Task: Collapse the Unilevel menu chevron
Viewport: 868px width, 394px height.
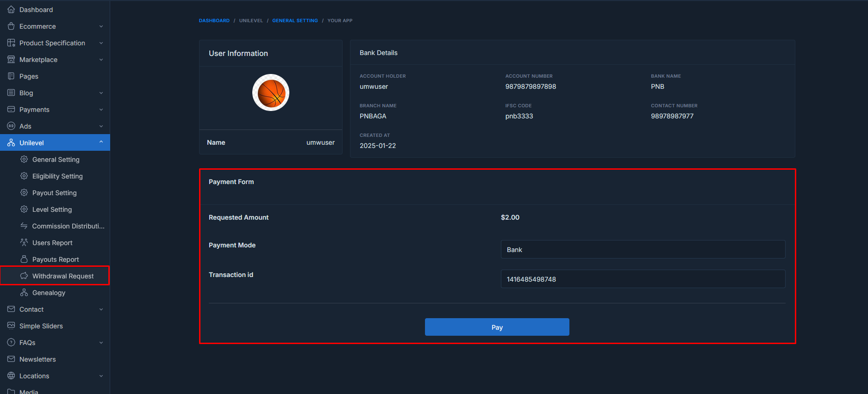Action: (101, 142)
